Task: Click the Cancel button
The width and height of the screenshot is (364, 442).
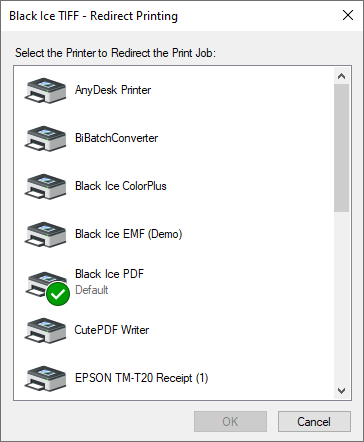Action: pyautogui.click(x=314, y=422)
